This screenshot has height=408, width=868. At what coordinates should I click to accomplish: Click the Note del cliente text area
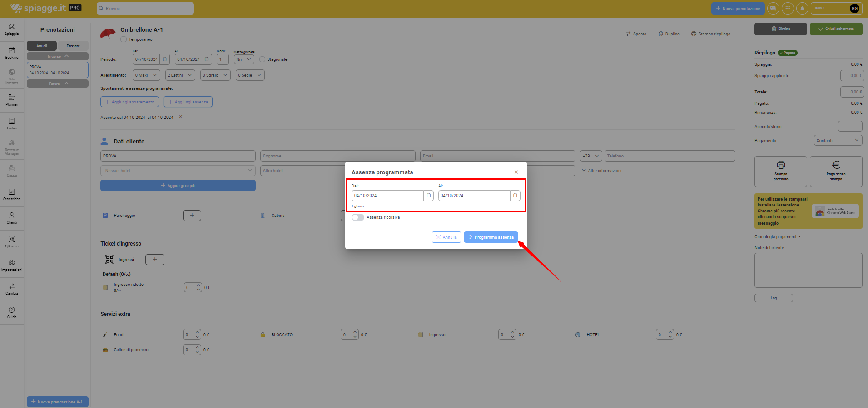coord(808,270)
